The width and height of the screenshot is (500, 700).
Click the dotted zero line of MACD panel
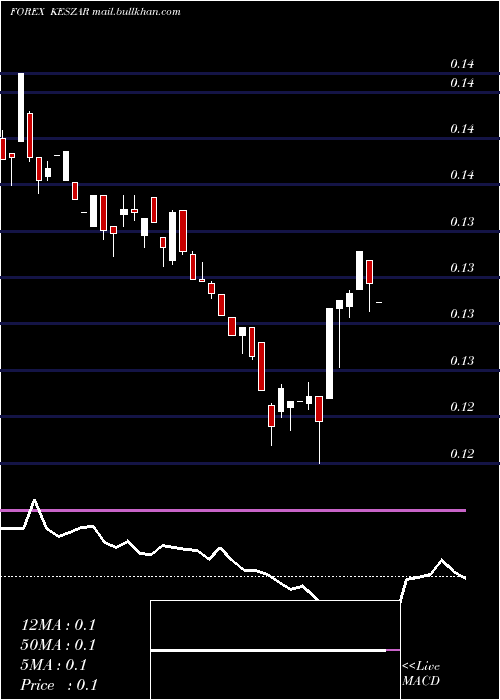coord(233,577)
